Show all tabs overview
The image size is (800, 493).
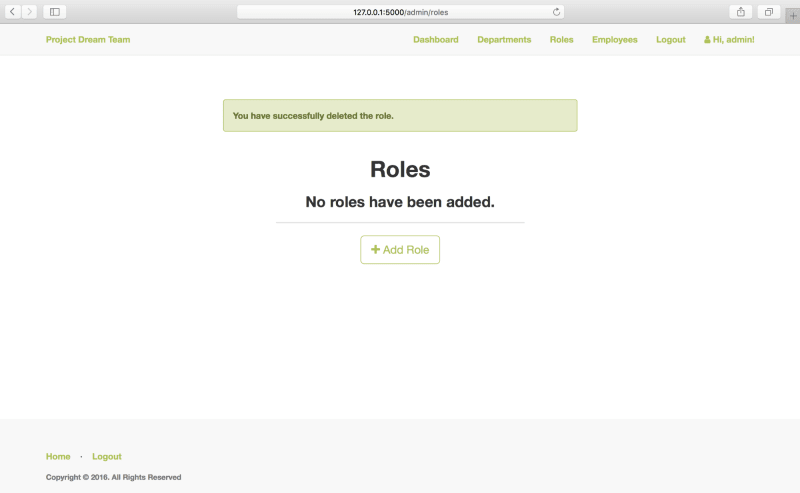tap(768, 11)
